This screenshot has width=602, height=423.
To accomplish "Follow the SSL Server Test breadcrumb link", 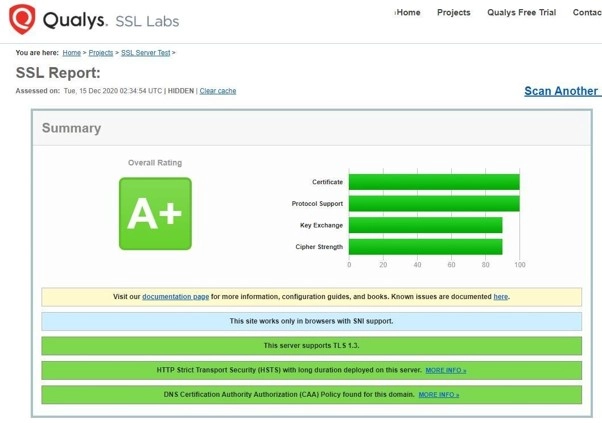I will [146, 53].
